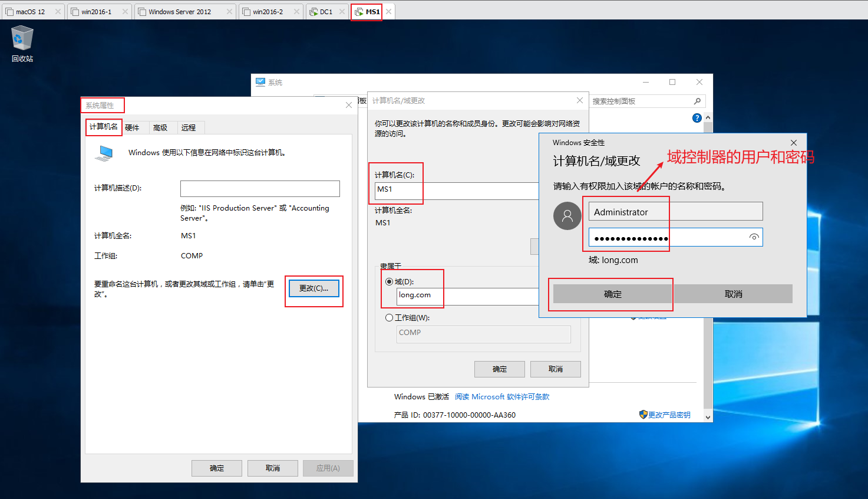Screen dimensions: 868x499
Task: Click the 工作组 value COMP in System Properties
Action: click(192, 256)
